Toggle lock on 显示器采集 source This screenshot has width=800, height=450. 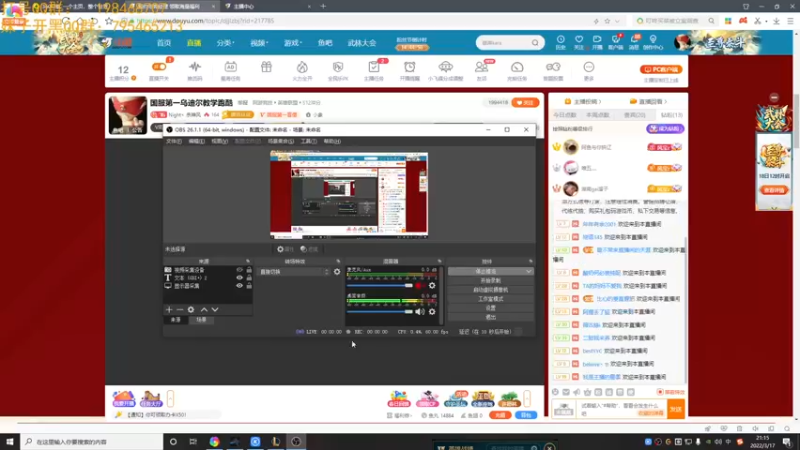(249, 286)
